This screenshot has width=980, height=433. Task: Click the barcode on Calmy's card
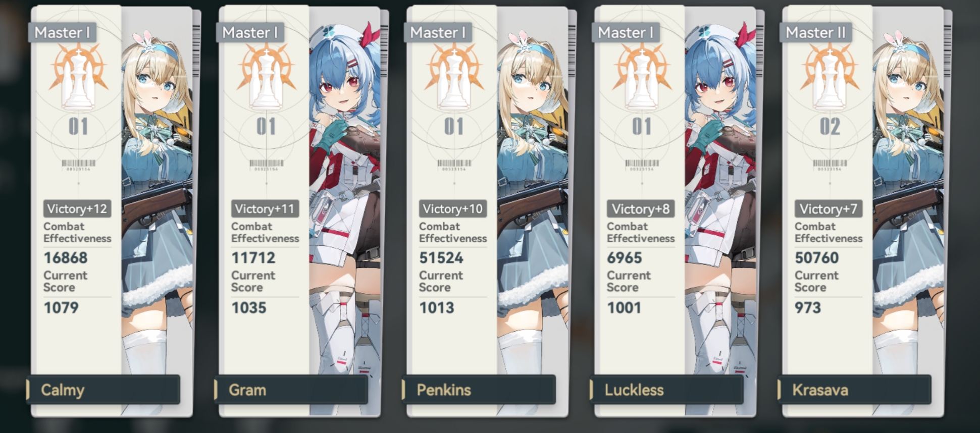(x=78, y=165)
